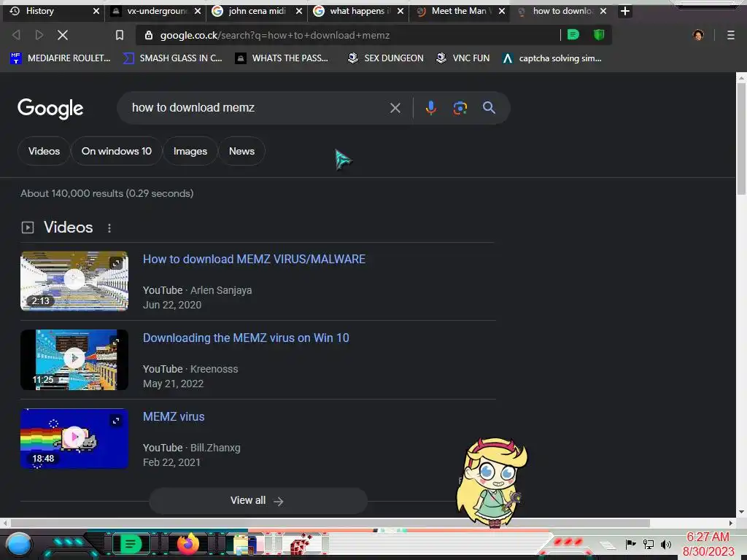Switch to the Meet the Man tab

click(459, 11)
